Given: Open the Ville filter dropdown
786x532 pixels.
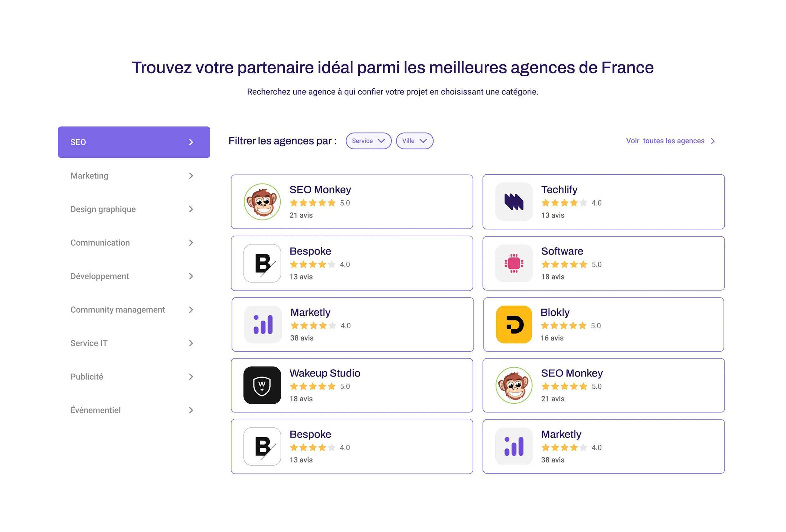Looking at the screenshot, I should coord(414,141).
